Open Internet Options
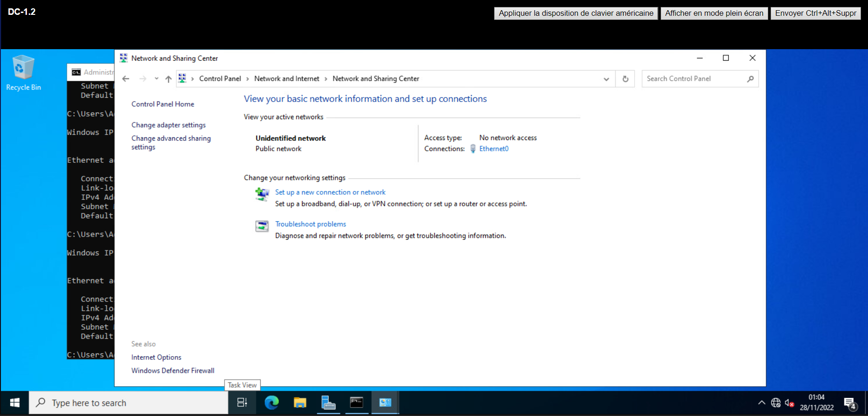The image size is (868, 416). pyautogui.click(x=156, y=358)
